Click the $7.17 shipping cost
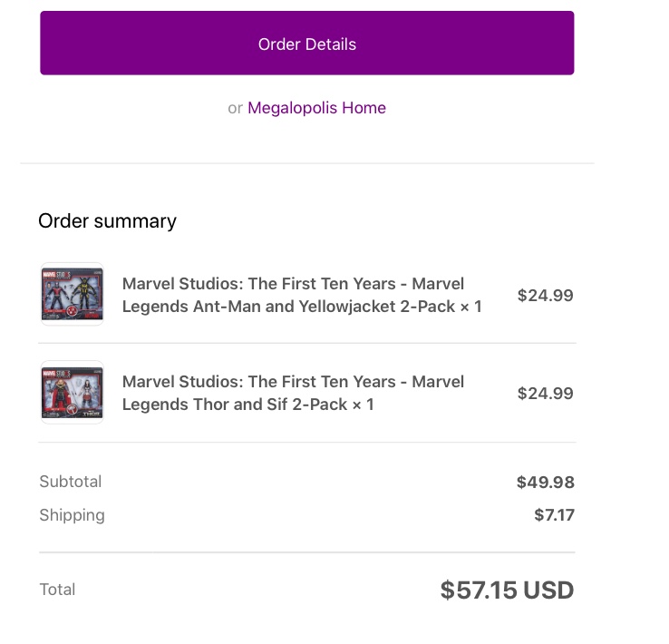This screenshot has width=669, height=644. click(x=554, y=515)
